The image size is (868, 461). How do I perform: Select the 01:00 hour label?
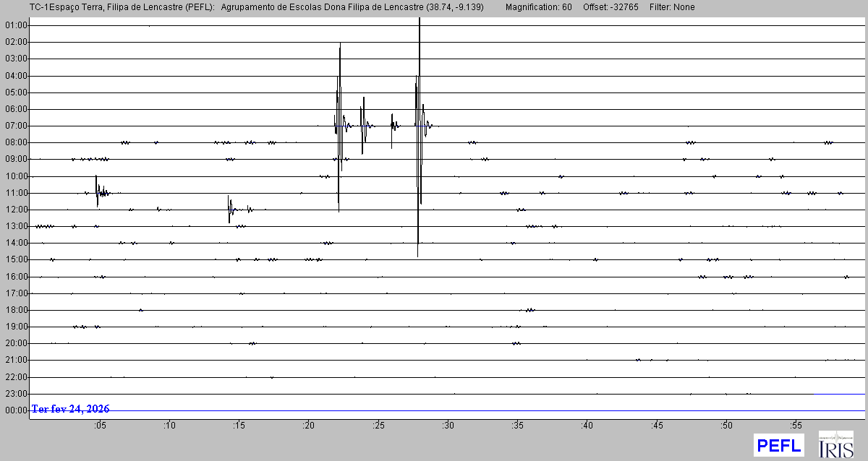click(16, 25)
